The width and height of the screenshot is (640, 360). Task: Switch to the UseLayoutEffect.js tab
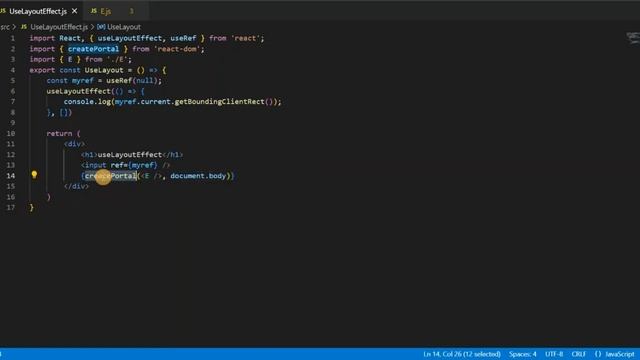click(38, 11)
